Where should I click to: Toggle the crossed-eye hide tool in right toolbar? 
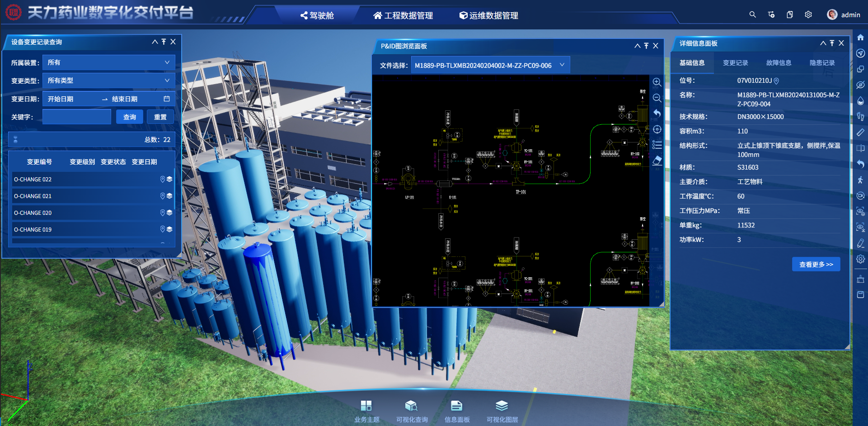(x=860, y=85)
